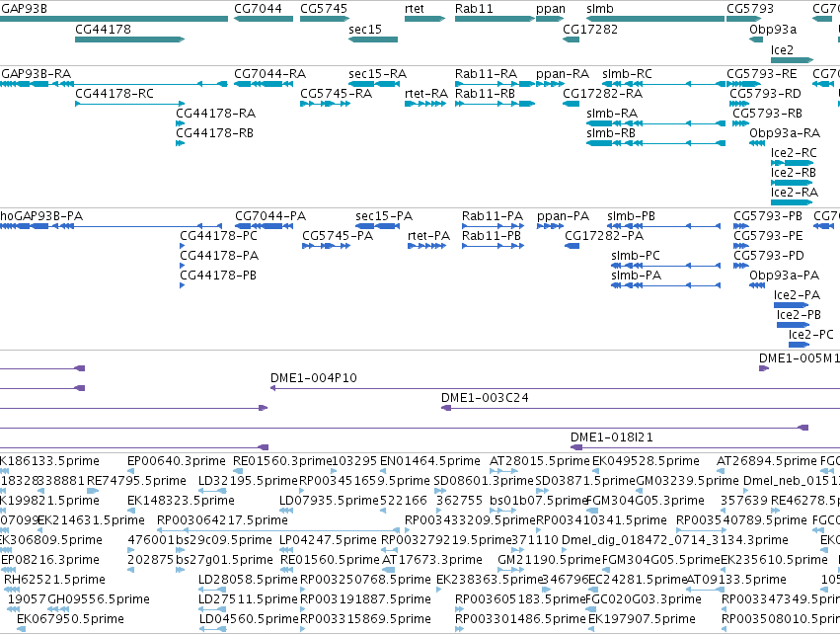Select EST label GH09556.5prime
This screenshot has width=840, height=634.
(x=99, y=599)
